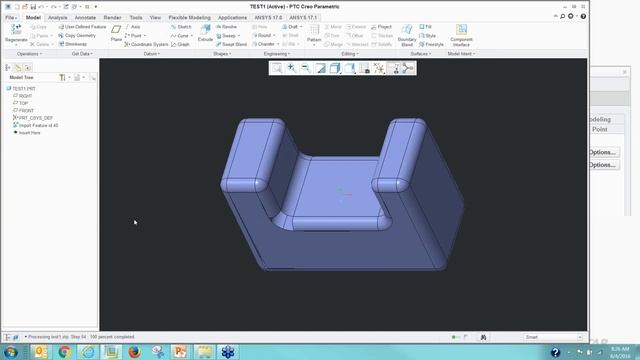Create a datum Axis
The width and height of the screenshot is (640, 360).
coord(133,27)
